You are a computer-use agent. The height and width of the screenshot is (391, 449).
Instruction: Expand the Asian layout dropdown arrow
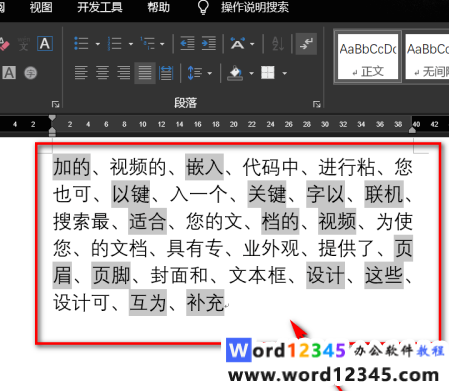(x=252, y=44)
